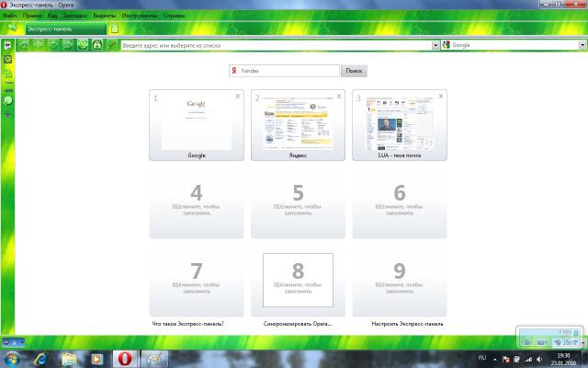588x368 pixels.
Task: Fill empty speed dial slot 5
Action: click(x=298, y=204)
